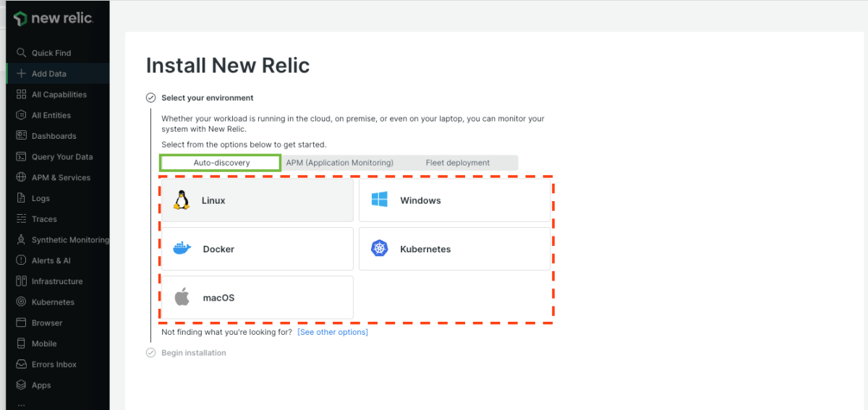The height and width of the screenshot is (410, 868).
Task: Open Errors Inbox from sidebar
Action: pos(54,364)
